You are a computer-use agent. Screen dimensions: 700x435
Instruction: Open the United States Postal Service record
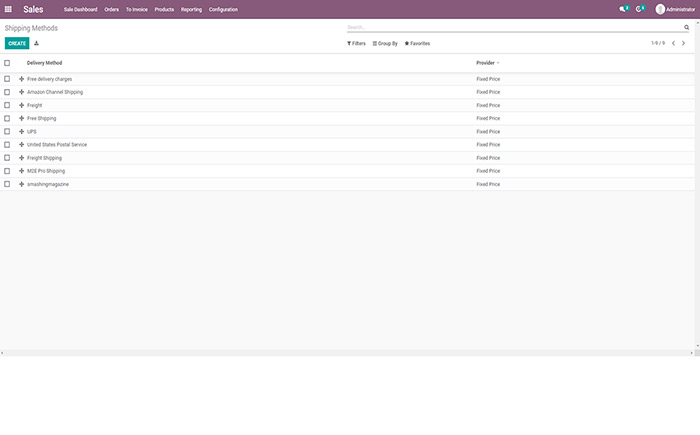[57, 144]
